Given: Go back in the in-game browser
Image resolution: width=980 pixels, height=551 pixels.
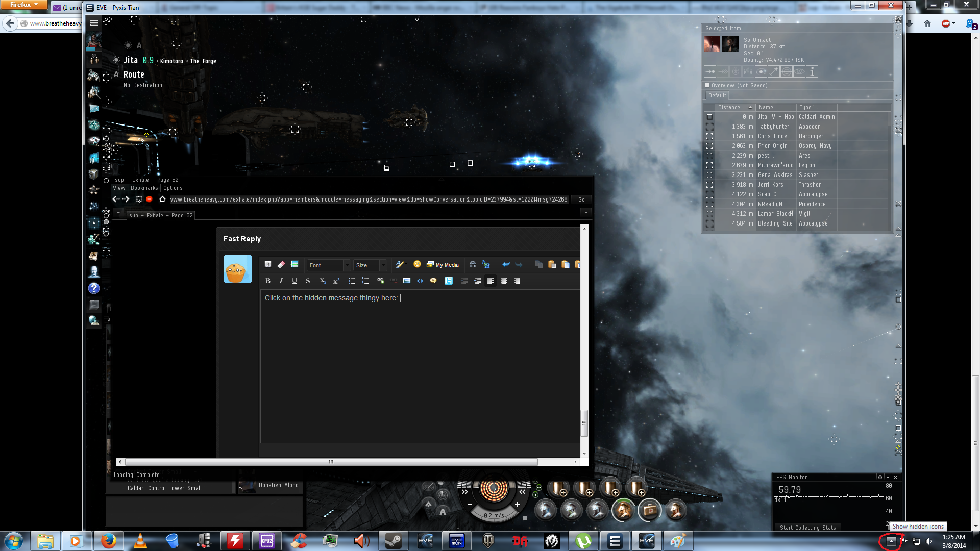Looking at the screenshot, I should [115, 199].
